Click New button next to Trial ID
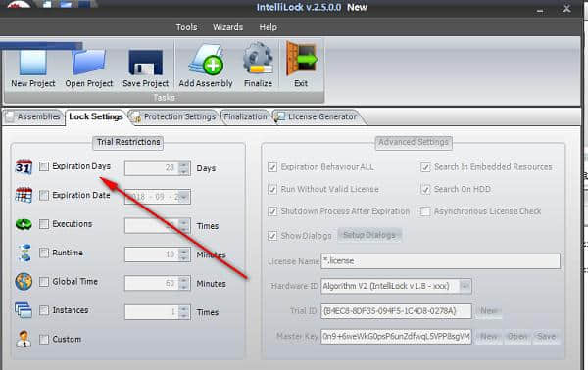 (489, 311)
